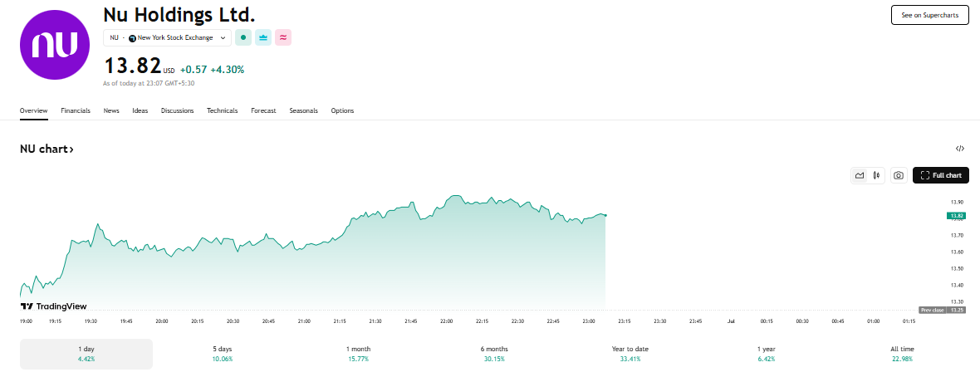Click the 20:00 time axis label
The height and width of the screenshot is (377, 980).
tap(162, 321)
